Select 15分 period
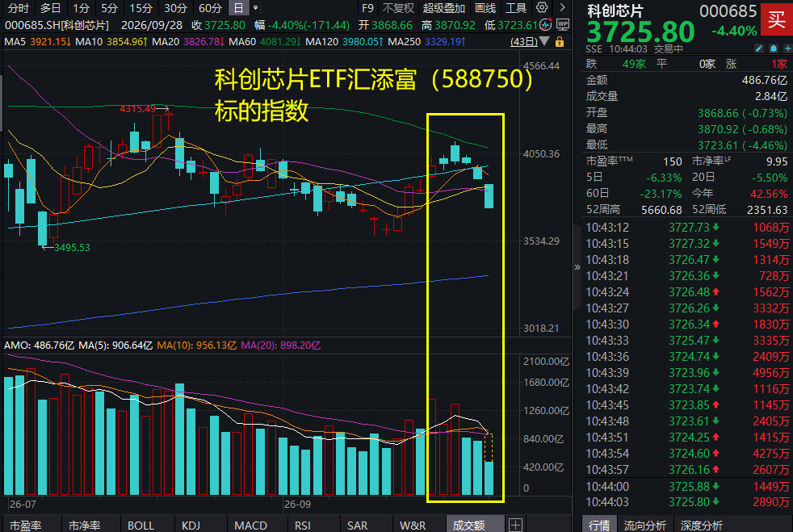The image size is (793, 532). [141, 8]
